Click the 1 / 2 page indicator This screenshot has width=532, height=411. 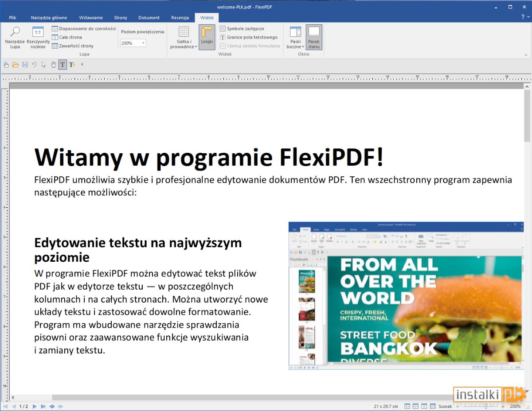tap(23, 406)
